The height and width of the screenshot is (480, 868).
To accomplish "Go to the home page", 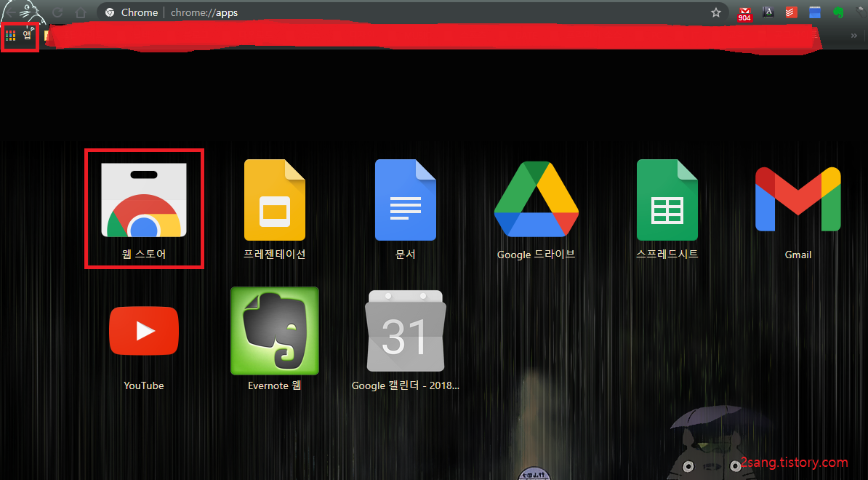I will click(x=81, y=12).
